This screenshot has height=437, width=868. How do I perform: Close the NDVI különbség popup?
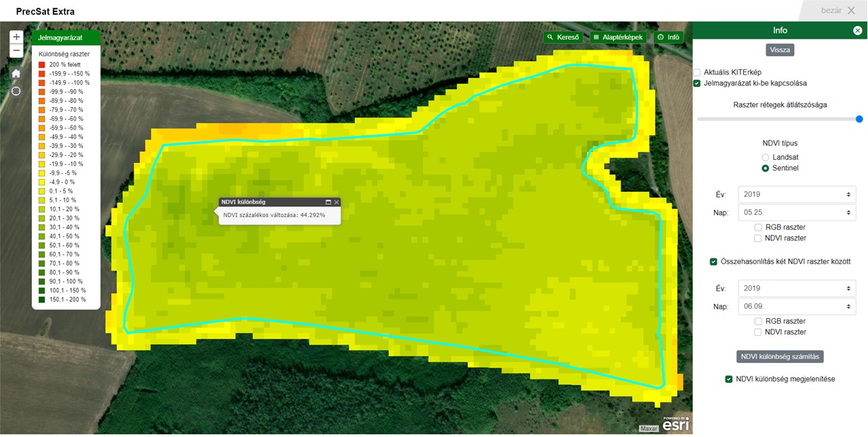[x=336, y=202]
